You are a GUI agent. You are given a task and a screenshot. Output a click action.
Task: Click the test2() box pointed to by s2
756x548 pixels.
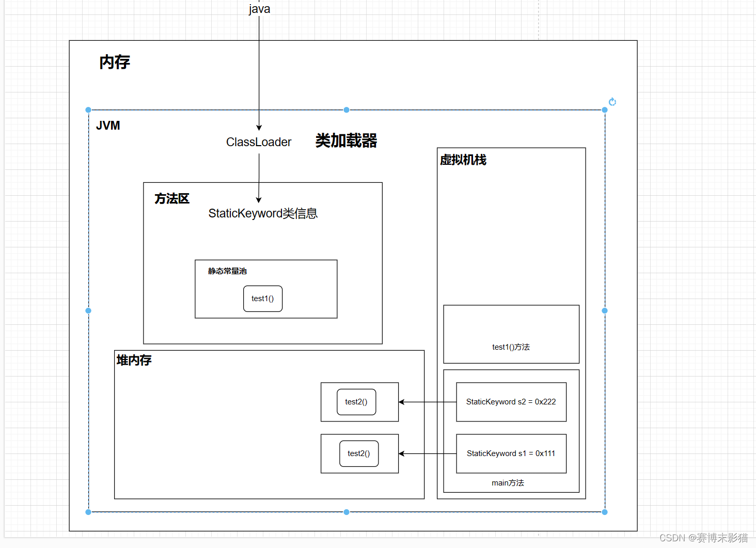point(356,402)
